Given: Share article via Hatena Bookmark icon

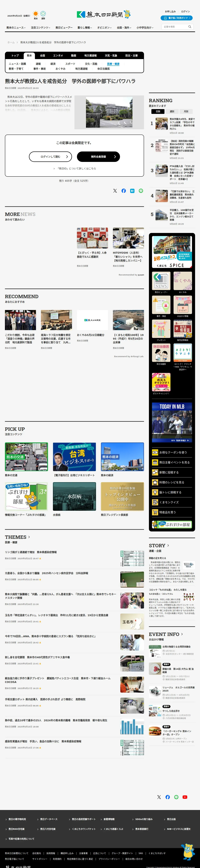Looking at the screenshot, I should click(x=132, y=191).
